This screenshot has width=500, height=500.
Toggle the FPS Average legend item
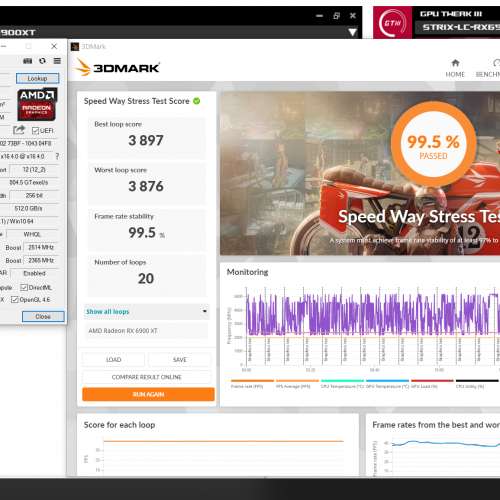click(297, 384)
